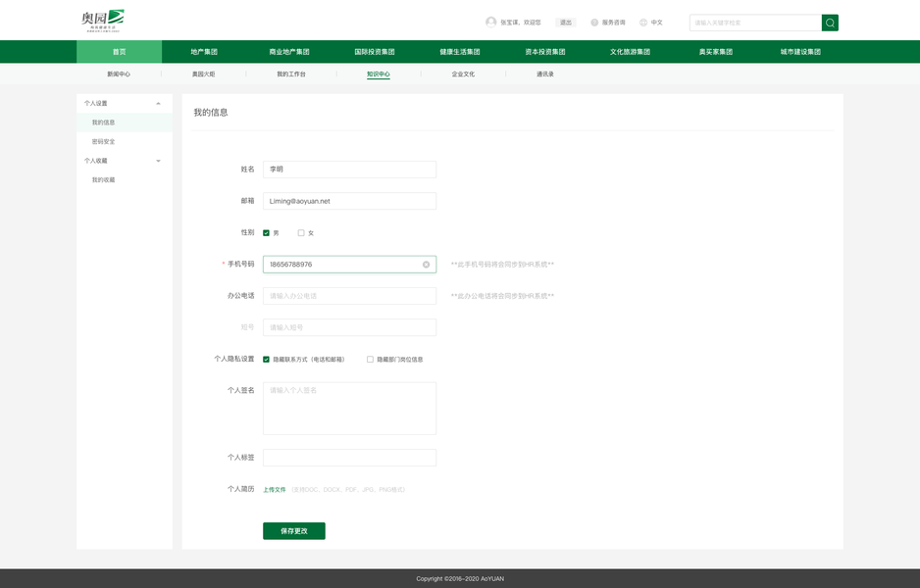This screenshot has height=588, width=920.
Task: Click the 奥园 logo
Action: click(x=103, y=21)
